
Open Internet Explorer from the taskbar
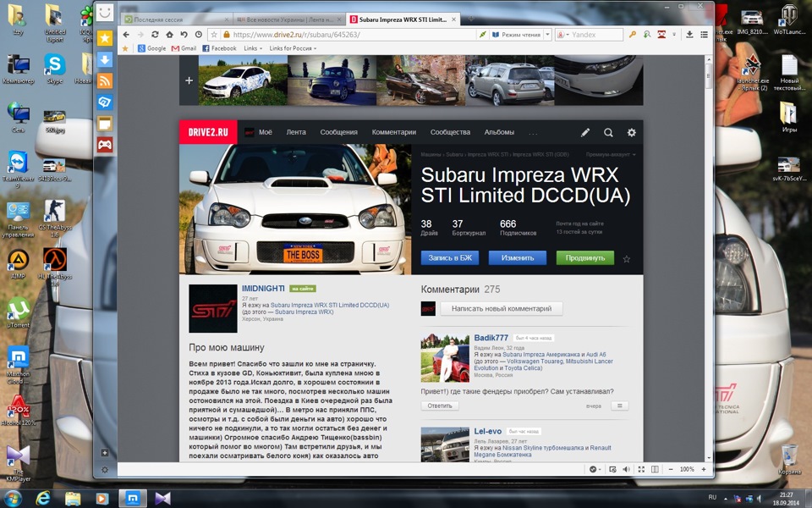(x=43, y=498)
